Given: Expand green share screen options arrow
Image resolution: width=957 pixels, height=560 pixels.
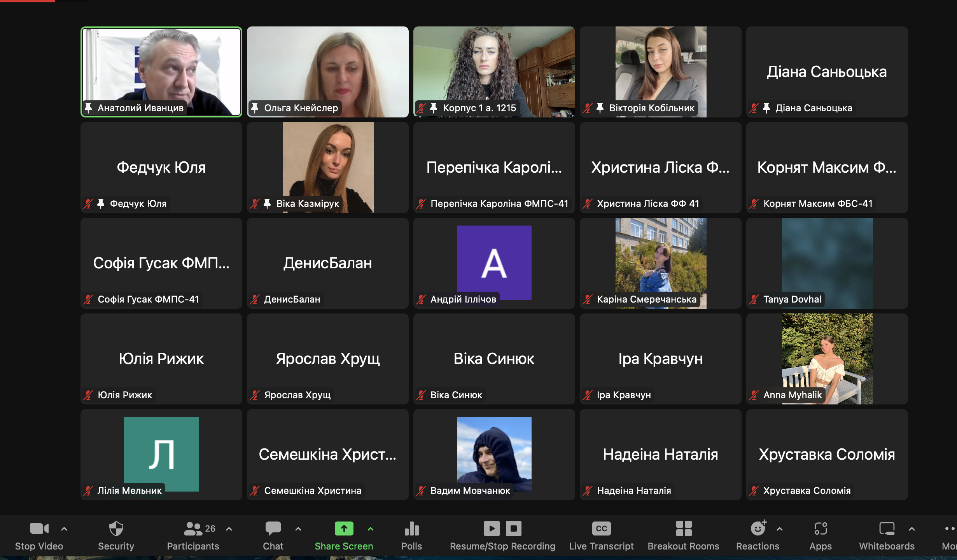Looking at the screenshot, I should coord(371,529).
